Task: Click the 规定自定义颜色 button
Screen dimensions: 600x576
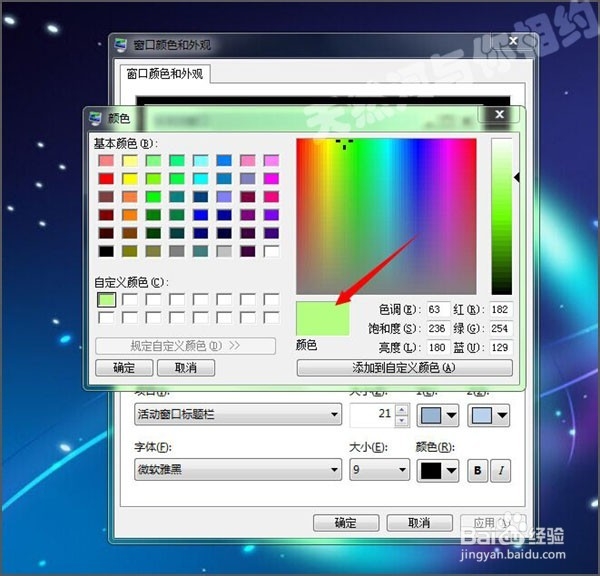Action: point(185,346)
